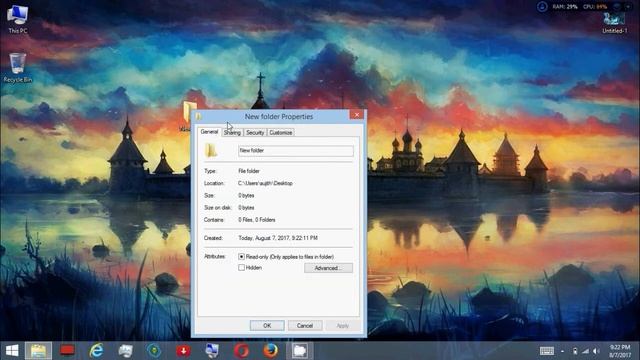Click the RAM usage widget at top right
The height and width of the screenshot is (360, 640).
(566, 7)
